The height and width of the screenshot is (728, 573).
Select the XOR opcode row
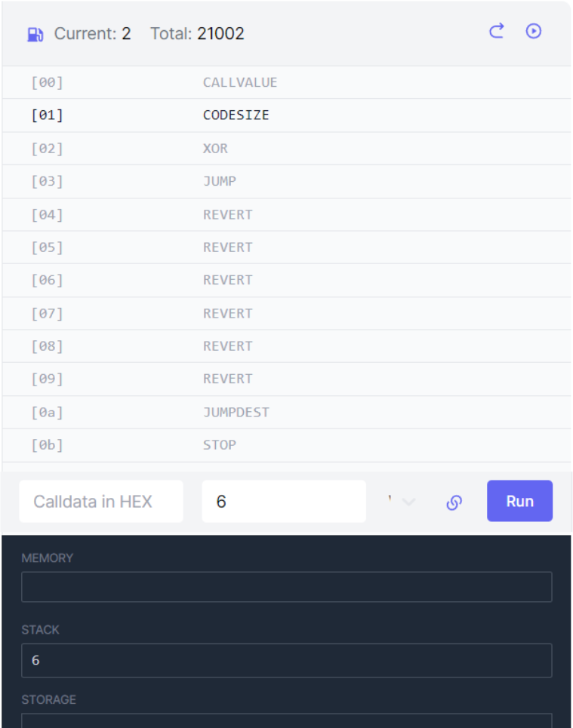click(x=286, y=149)
